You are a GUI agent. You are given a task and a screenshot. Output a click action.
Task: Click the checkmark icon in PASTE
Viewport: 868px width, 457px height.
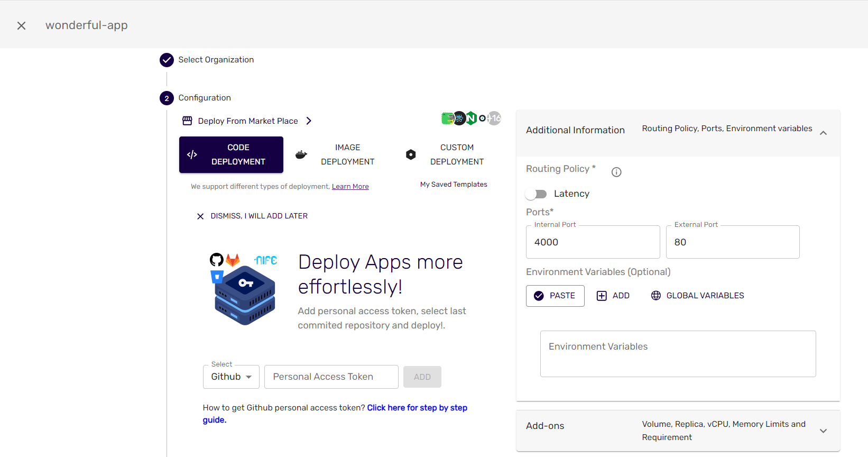(539, 296)
